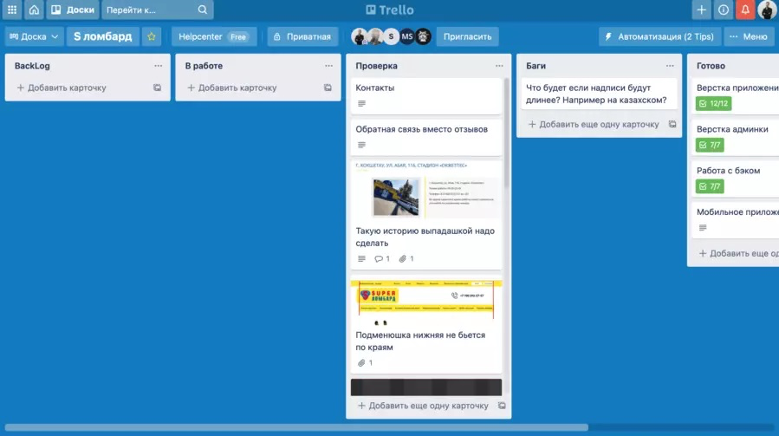
Task: Star the S ломбард board
Action: pos(152,37)
